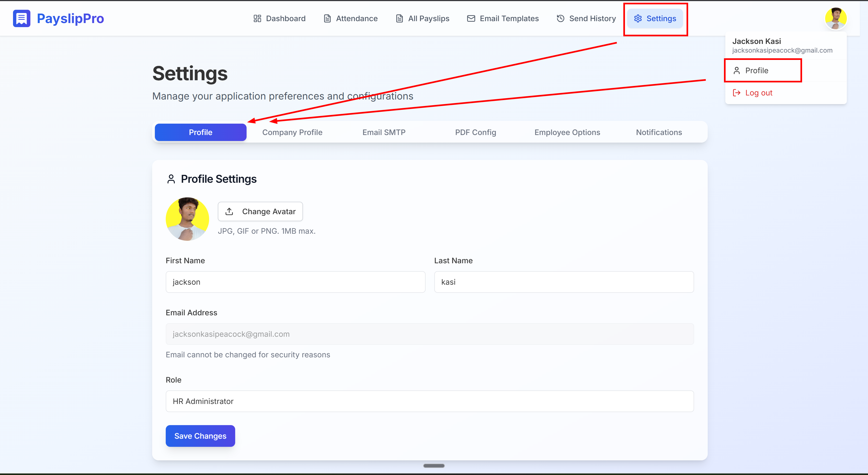Switch to Company Profile tab
The image size is (868, 475).
pos(292,132)
